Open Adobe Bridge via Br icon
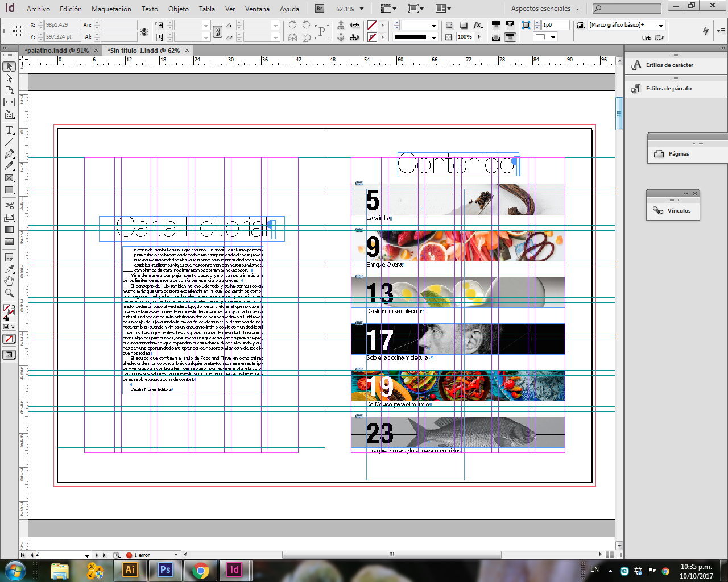 [320, 9]
